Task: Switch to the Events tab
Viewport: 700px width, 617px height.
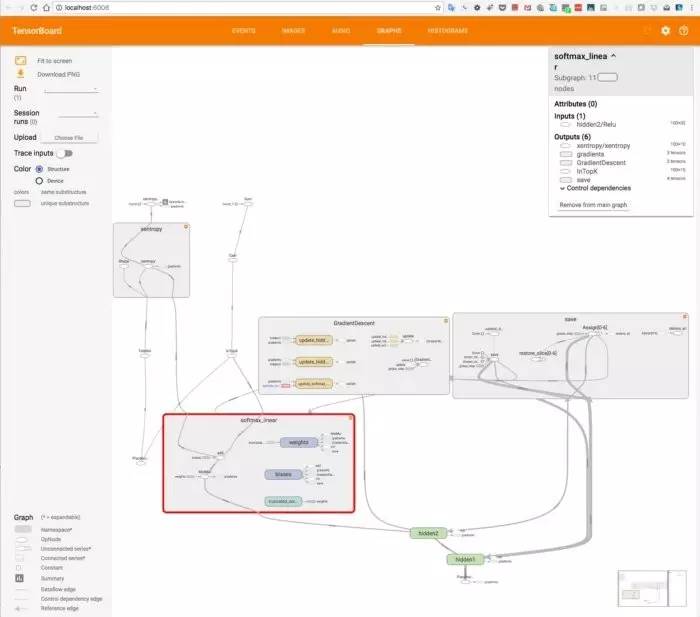Action: (244, 30)
